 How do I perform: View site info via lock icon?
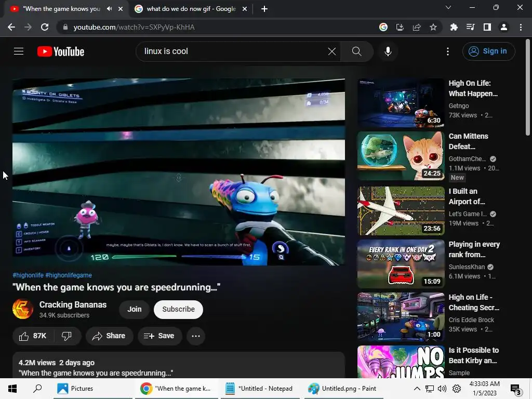click(x=65, y=27)
